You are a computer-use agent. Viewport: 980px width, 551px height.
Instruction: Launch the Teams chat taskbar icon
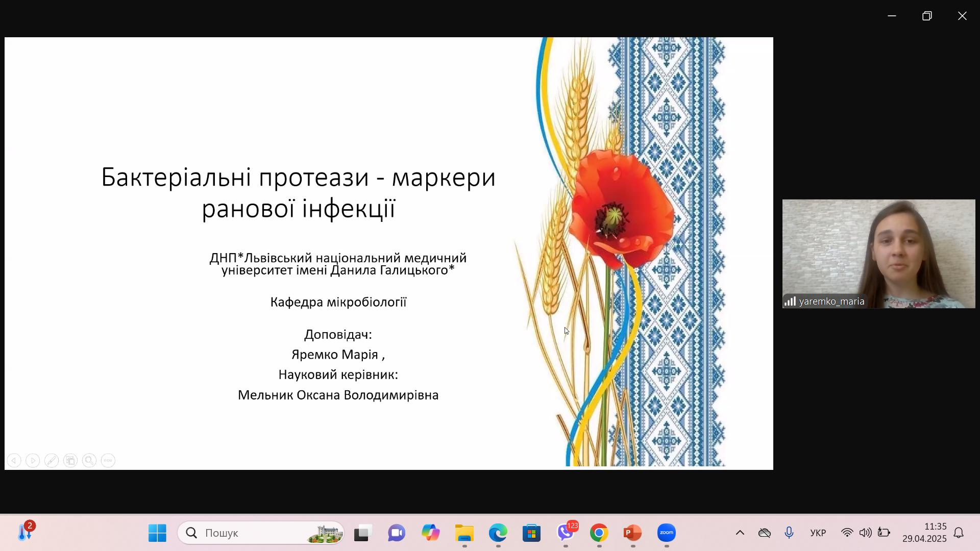[x=397, y=533]
